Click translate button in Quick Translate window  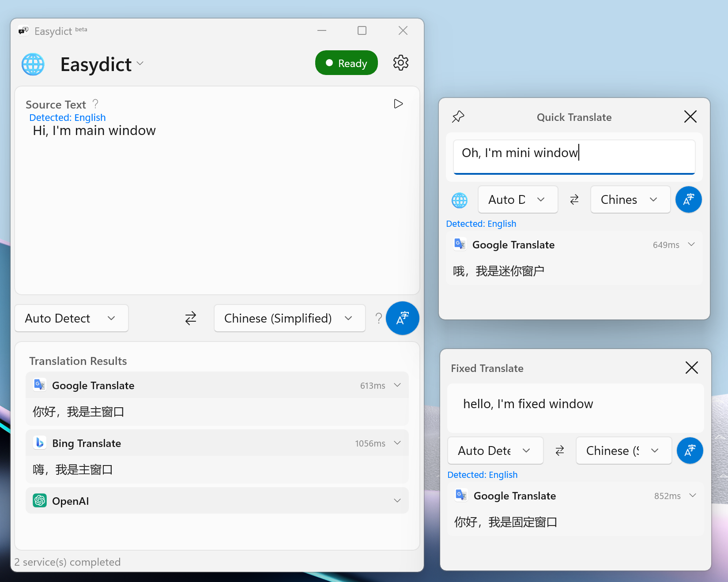689,199
